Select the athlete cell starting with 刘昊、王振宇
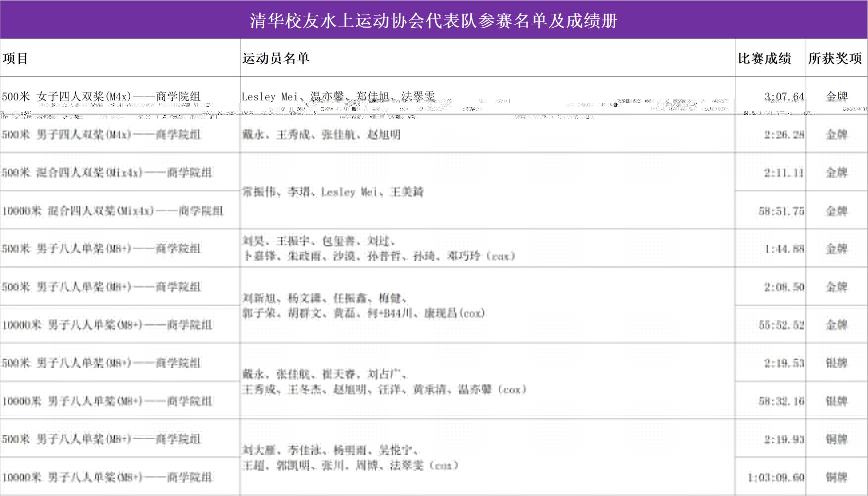Screen dimensions: 868x496 click(488, 248)
